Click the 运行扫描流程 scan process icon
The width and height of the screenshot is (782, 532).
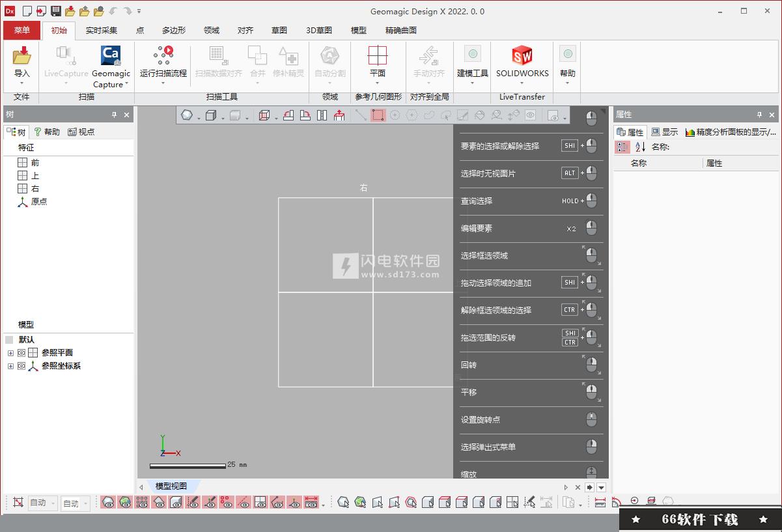click(163, 55)
